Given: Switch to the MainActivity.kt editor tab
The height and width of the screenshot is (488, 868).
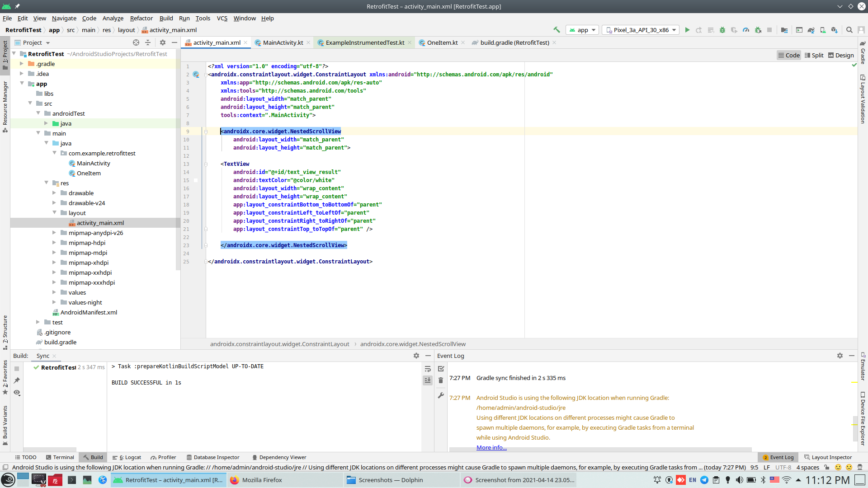Looking at the screenshot, I should coord(283,42).
